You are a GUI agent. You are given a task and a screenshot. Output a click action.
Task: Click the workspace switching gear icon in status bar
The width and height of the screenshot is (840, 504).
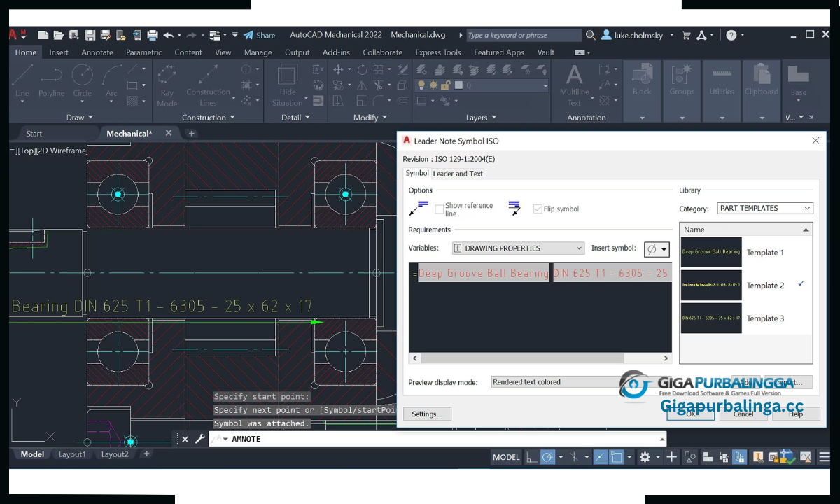[x=645, y=457]
